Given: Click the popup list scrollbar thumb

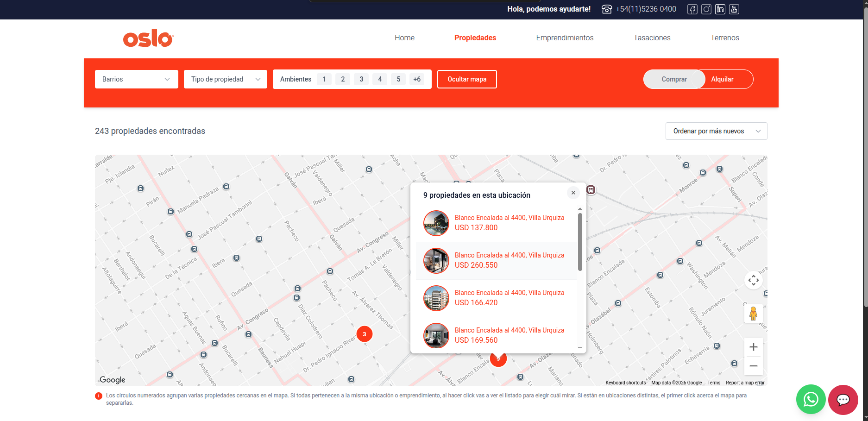Looking at the screenshot, I should click(x=580, y=242).
